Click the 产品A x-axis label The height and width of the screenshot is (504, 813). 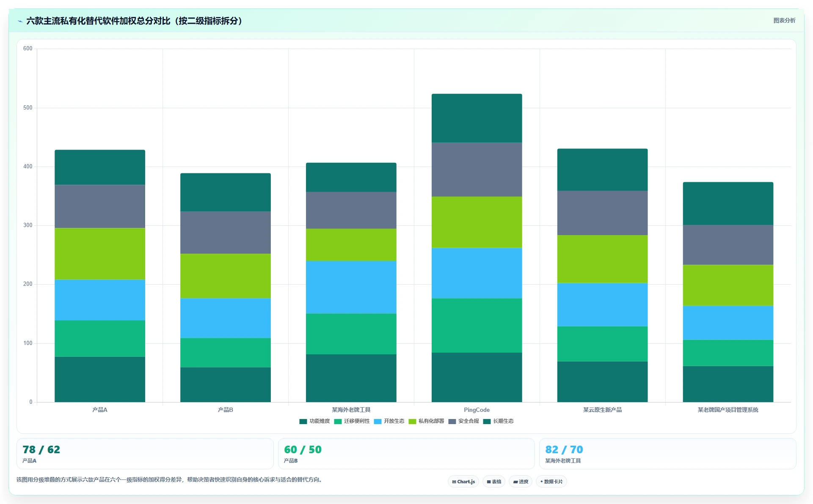100,410
